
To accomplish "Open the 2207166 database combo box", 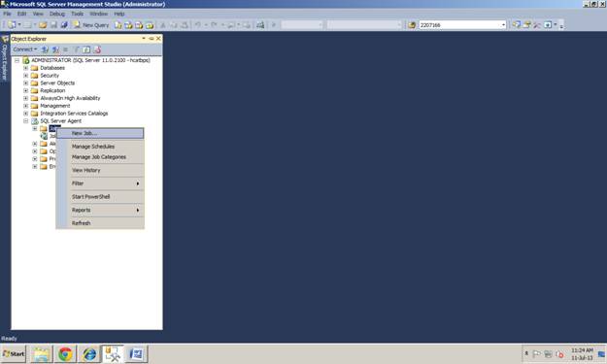I will 462,25.
